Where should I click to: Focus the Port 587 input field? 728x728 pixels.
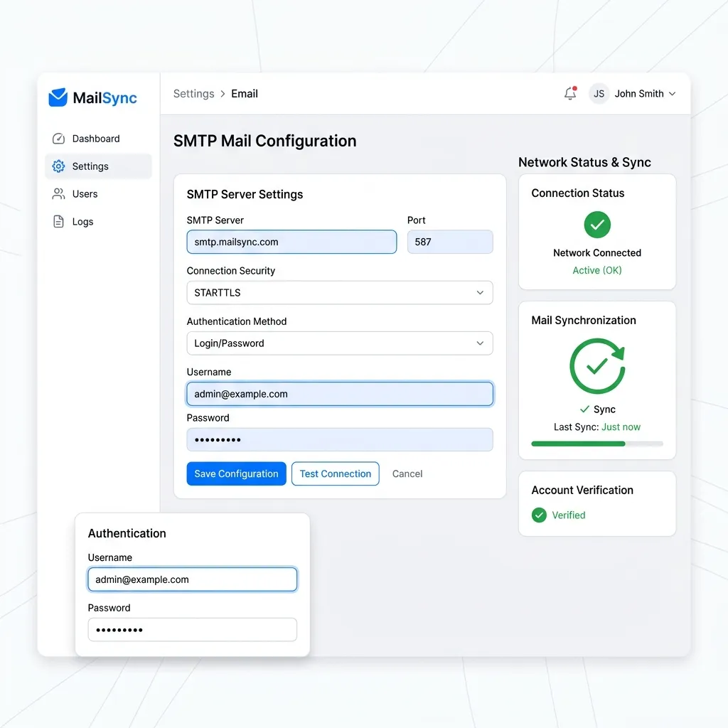coord(450,242)
